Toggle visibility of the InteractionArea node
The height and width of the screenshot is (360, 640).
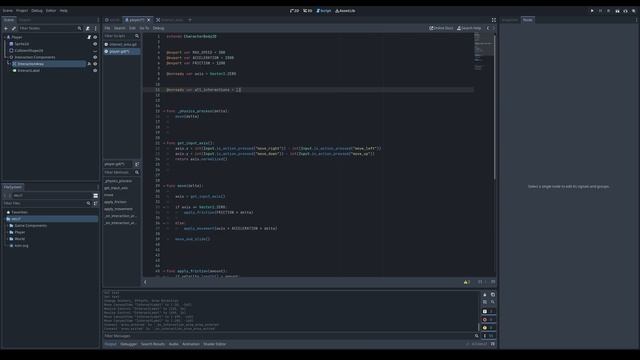point(95,64)
